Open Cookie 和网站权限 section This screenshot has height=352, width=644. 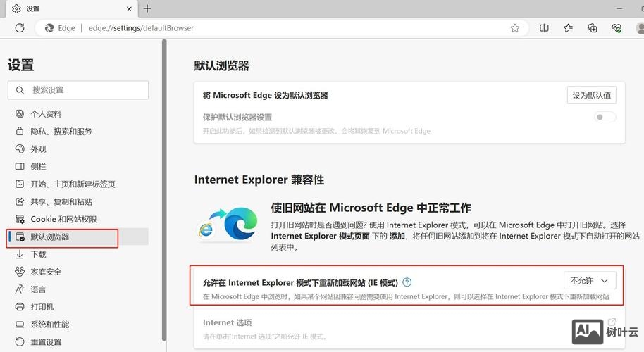(x=63, y=220)
